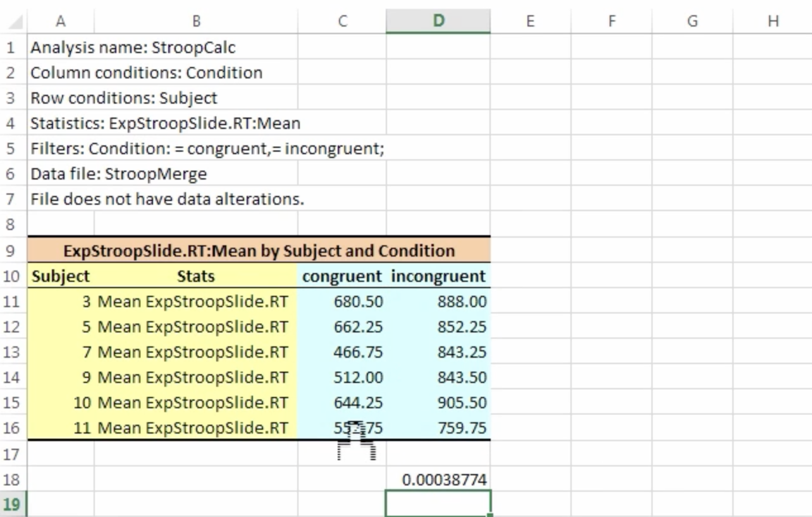Select column B header
The height and width of the screenshot is (517, 812).
click(x=196, y=21)
